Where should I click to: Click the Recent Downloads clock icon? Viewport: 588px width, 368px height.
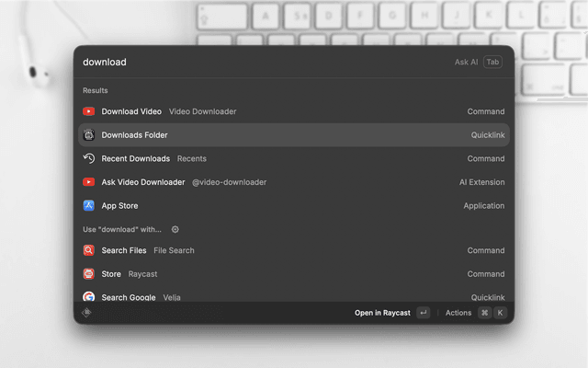89,158
